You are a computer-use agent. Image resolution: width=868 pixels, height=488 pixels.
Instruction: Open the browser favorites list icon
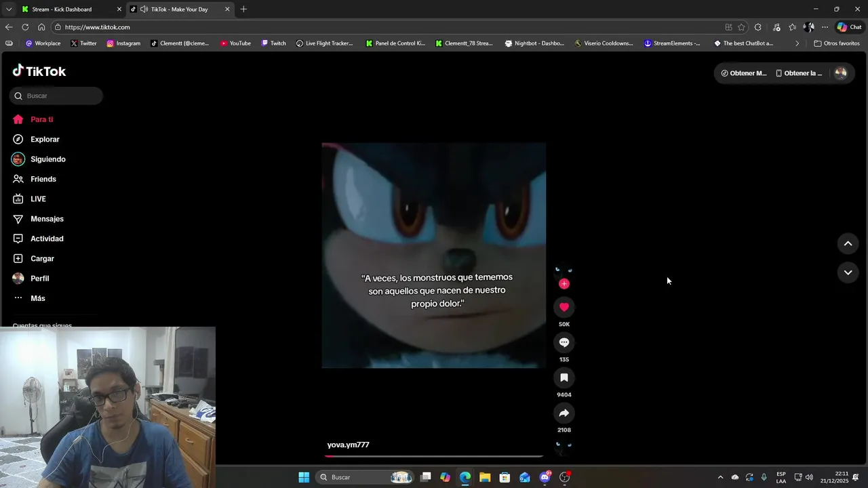[792, 27]
